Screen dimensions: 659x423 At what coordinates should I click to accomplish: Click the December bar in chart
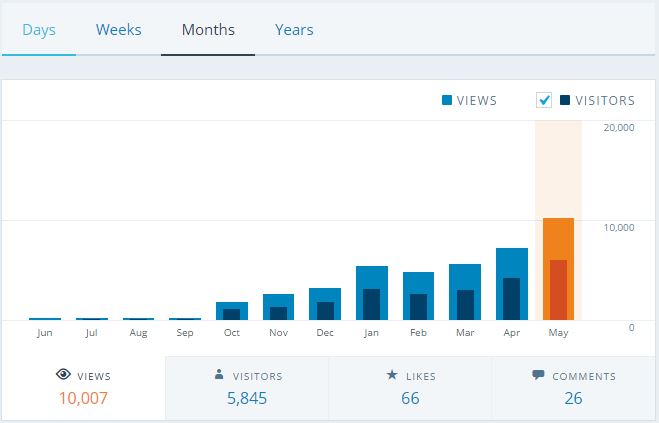[325, 303]
